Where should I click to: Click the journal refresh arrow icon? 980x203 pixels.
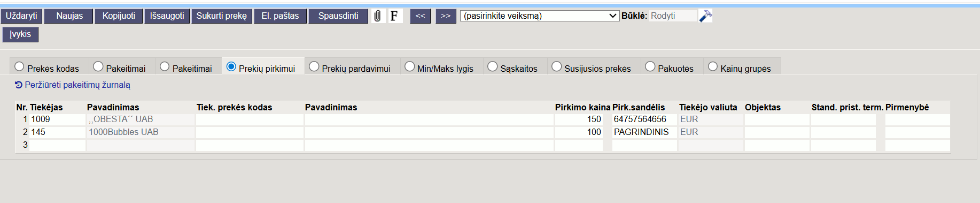pos(19,85)
